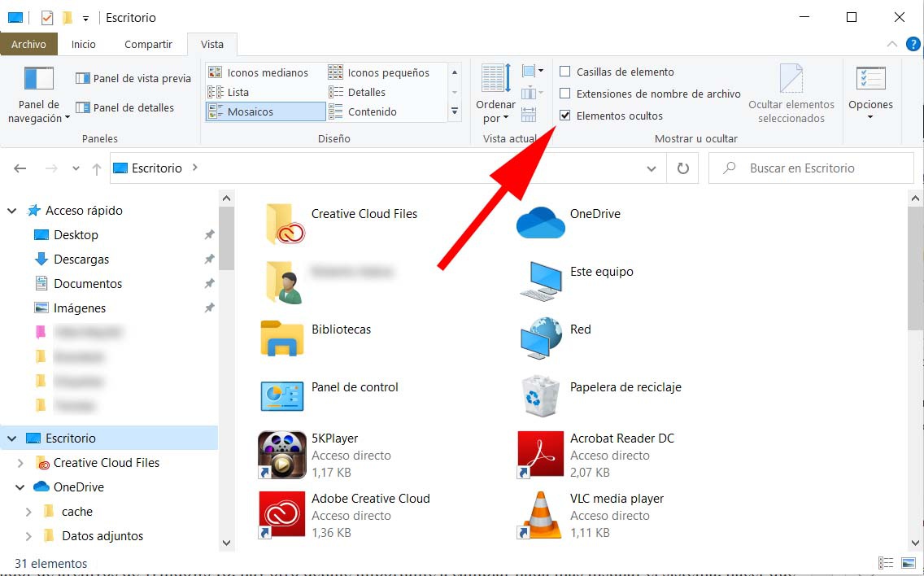Refresh the Escritorio folder view
The width and height of the screenshot is (924, 576).
(682, 168)
